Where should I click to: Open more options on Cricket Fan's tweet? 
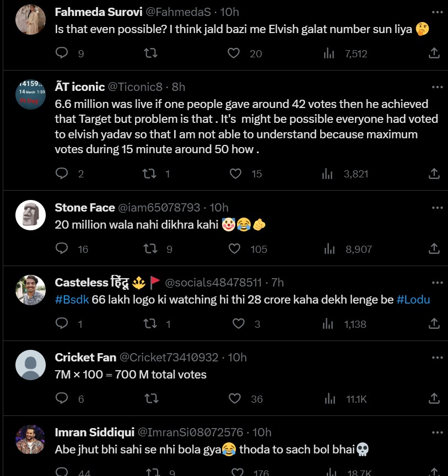click(x=437, y=358)
